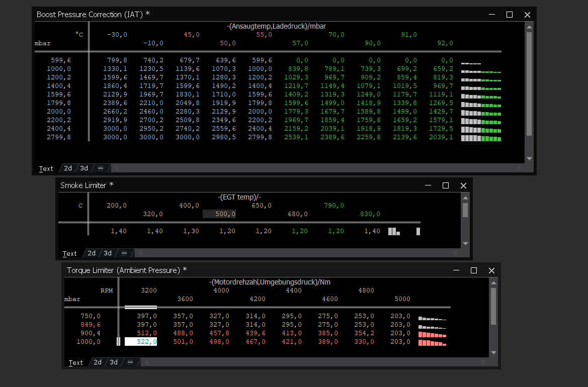This screenshot has width=588, height=387.
Task: Click the equals-sign tab in Torque Limiter window
Action: point(130,362)
